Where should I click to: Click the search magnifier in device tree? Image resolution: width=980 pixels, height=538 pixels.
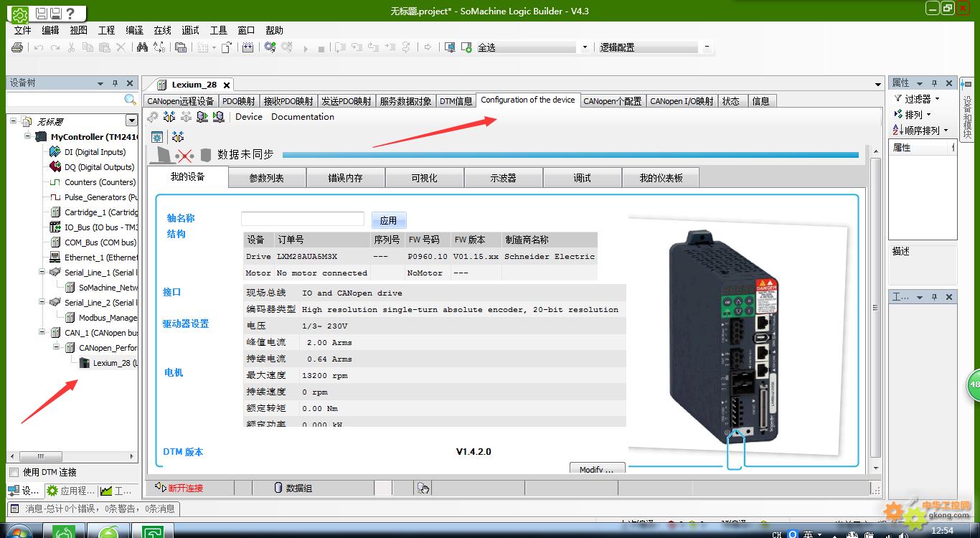(130, 100)
